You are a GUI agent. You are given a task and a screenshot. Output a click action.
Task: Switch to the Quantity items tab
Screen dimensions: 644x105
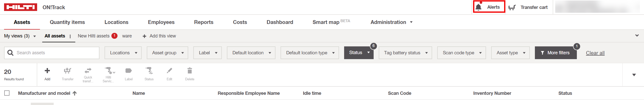pos(67,22)
